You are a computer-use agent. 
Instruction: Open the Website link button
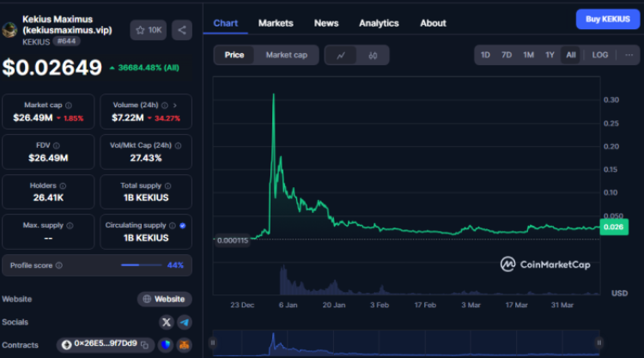164,299
